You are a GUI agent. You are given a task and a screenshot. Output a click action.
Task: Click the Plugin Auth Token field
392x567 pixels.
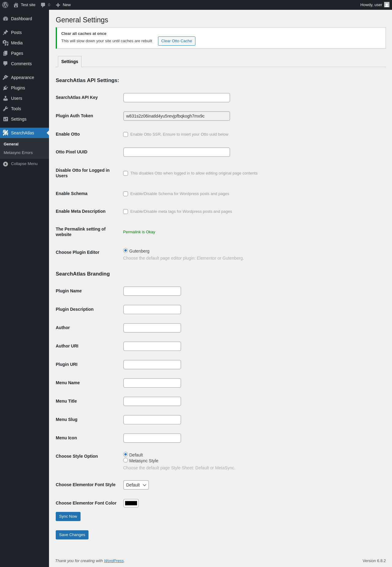click(x=177, y=116)
